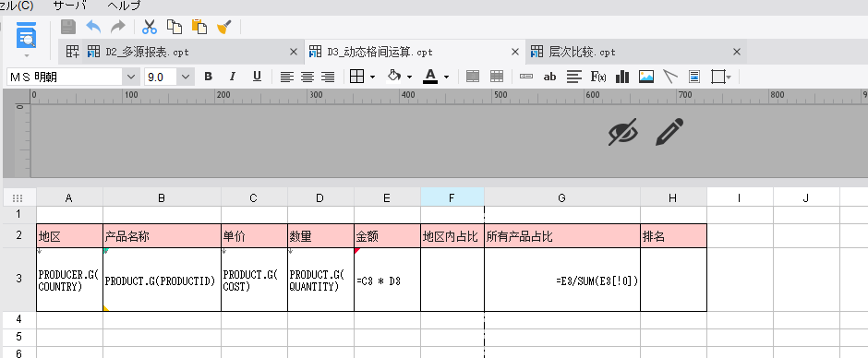868x358 pixels.
Task: Redo the last undone action
Action: (118, 27)
